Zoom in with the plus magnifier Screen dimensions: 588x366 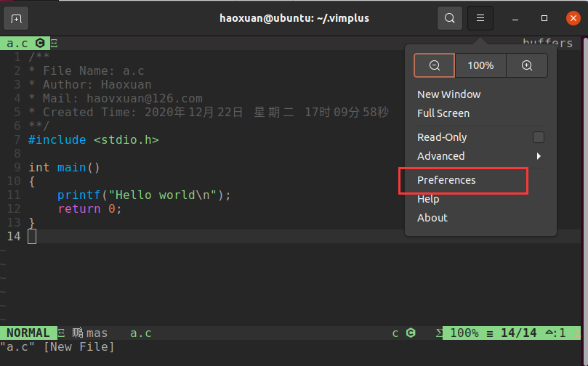527,65
